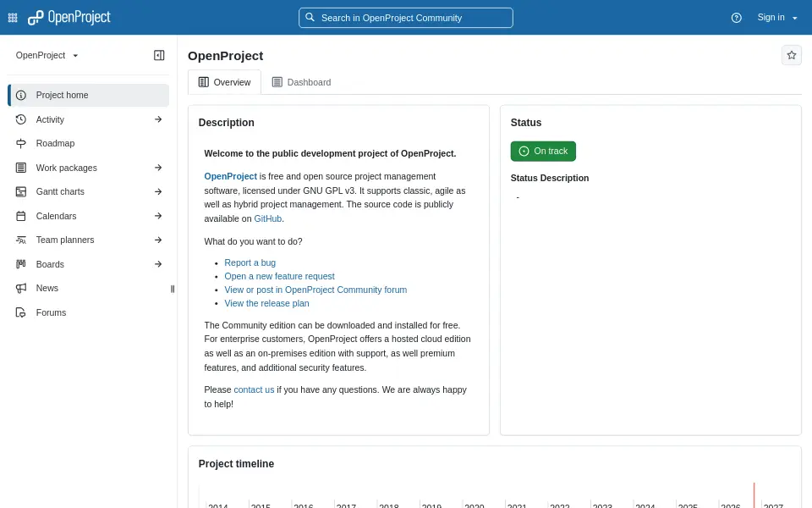Click the Calendars icon in sidebar
The width and height of the screenshot is (812, 508).
[x=20, y=216]
